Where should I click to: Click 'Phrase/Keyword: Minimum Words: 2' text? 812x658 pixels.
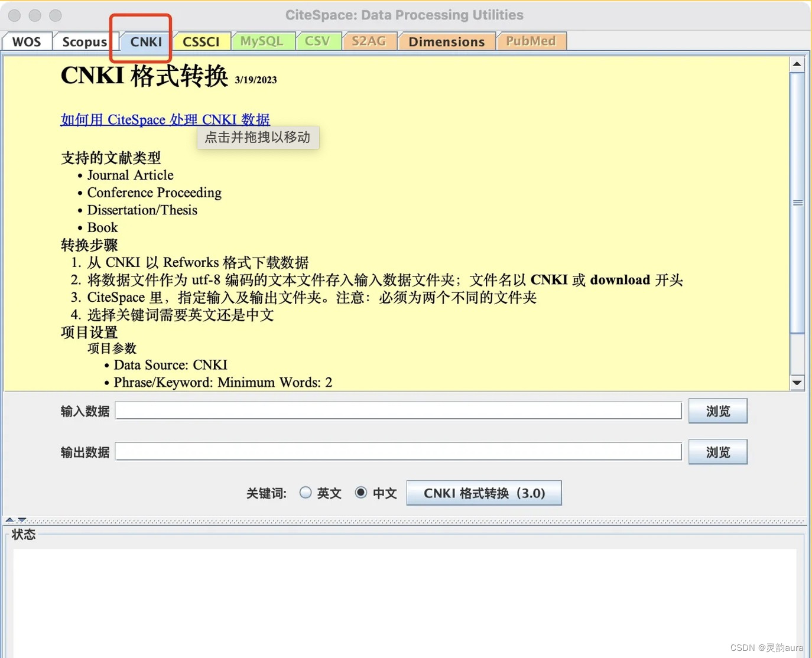(x=223, y=383)
